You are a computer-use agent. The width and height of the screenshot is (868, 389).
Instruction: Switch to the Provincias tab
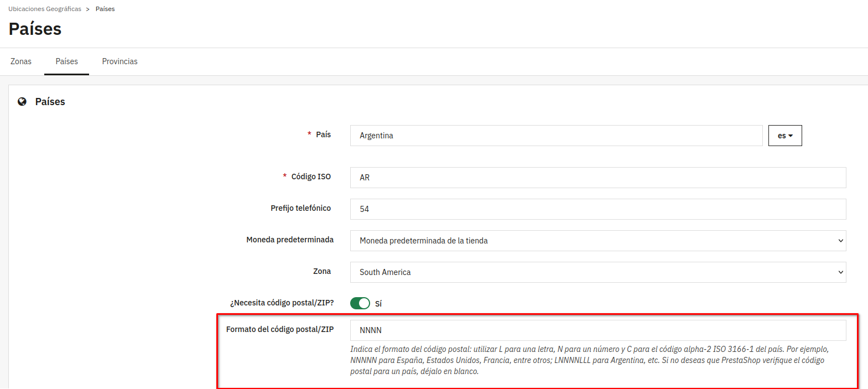point(119,61)
